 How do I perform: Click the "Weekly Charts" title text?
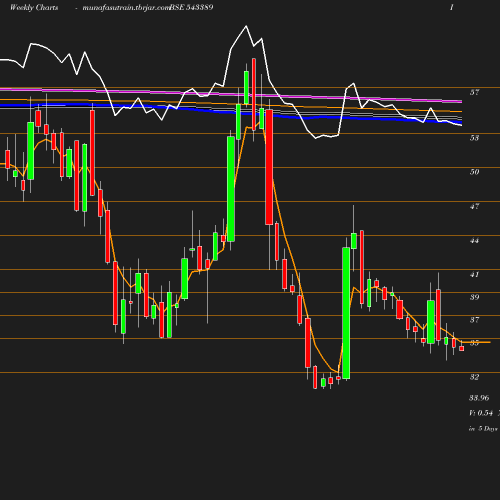coord(34,7)
